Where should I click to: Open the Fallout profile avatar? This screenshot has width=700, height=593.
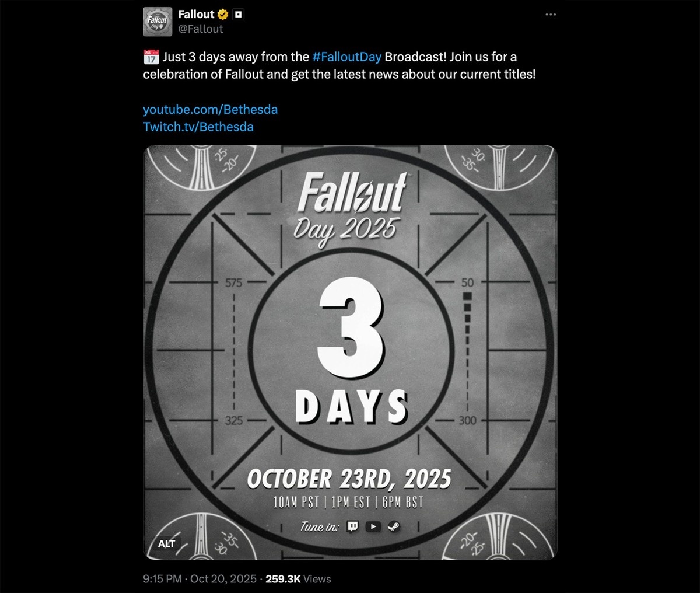point(157,22)
